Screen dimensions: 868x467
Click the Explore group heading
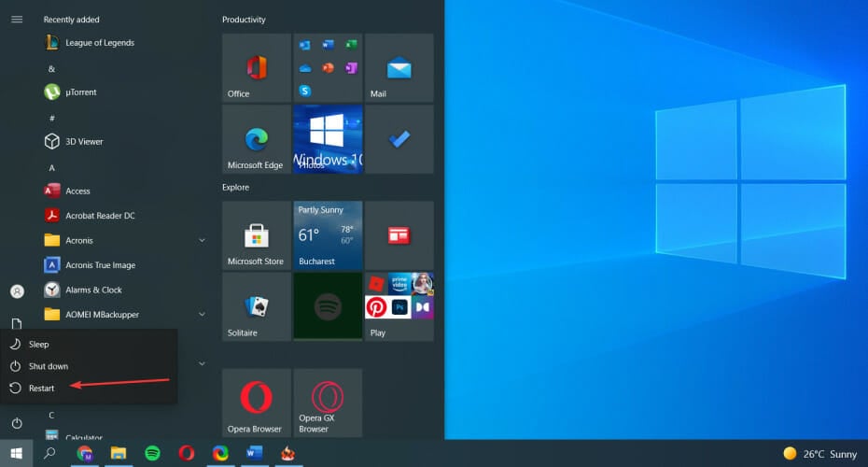click(x=235, y=187)
